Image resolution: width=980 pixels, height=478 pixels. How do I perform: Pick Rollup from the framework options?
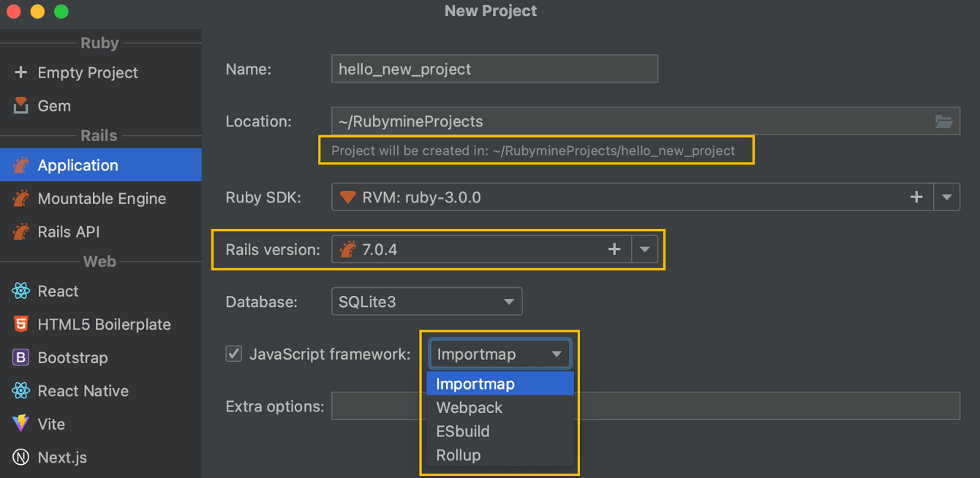pyautogui.click(x=459, y=455)
